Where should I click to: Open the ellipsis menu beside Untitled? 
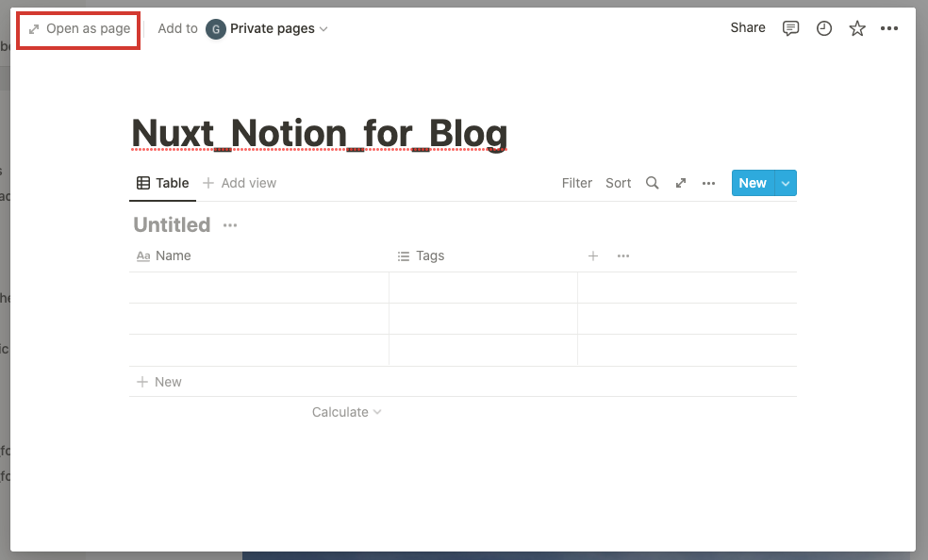pos(230,225)
